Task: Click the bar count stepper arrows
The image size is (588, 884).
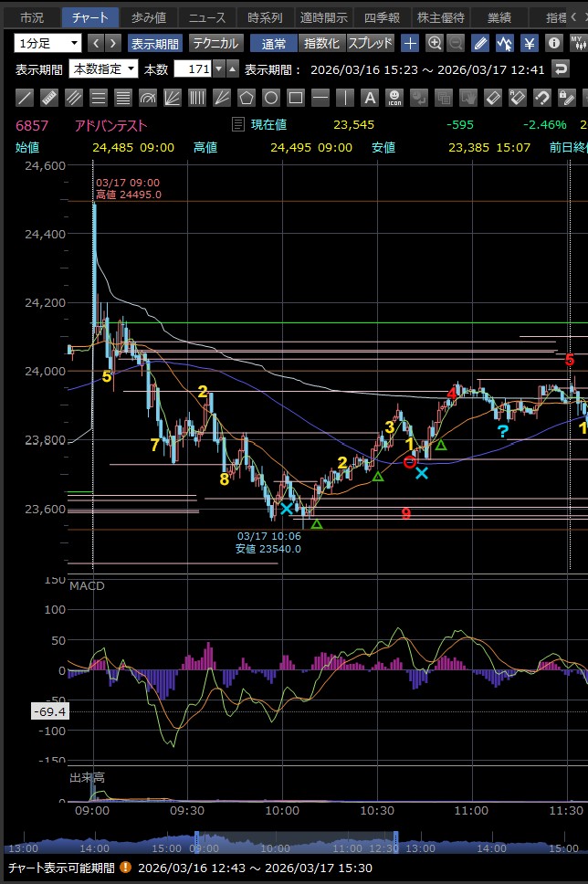Action: pyautogui.click(x=232, y=69)
